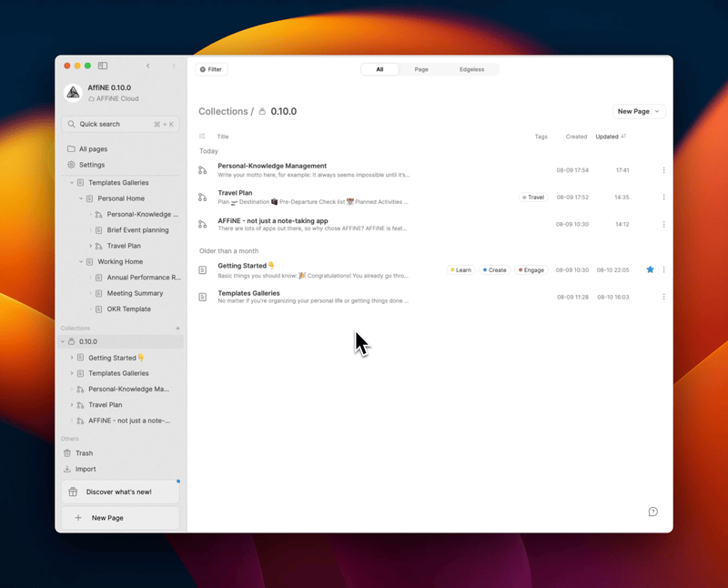Expand Getting Started under 0.10.0 collection

[x=72, y=358]
